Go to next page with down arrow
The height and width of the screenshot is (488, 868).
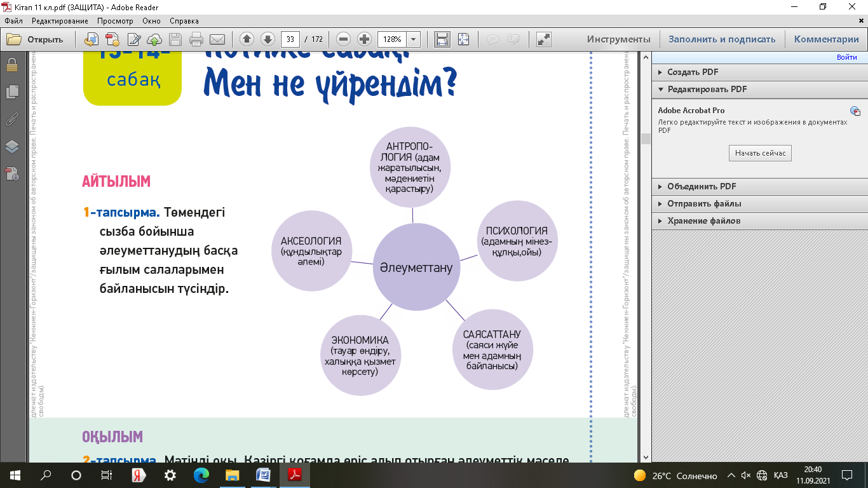tap(268, 39)
